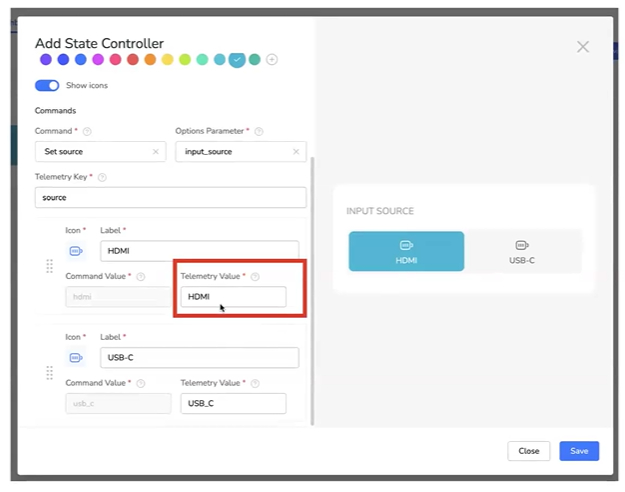Select the lime green color swatch

coord(185,60)
